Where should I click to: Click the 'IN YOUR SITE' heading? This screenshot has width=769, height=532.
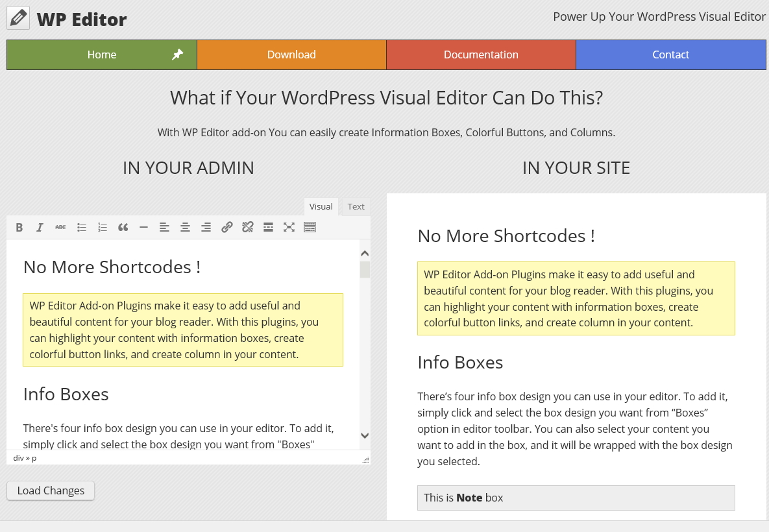click(x=576, y=167)
